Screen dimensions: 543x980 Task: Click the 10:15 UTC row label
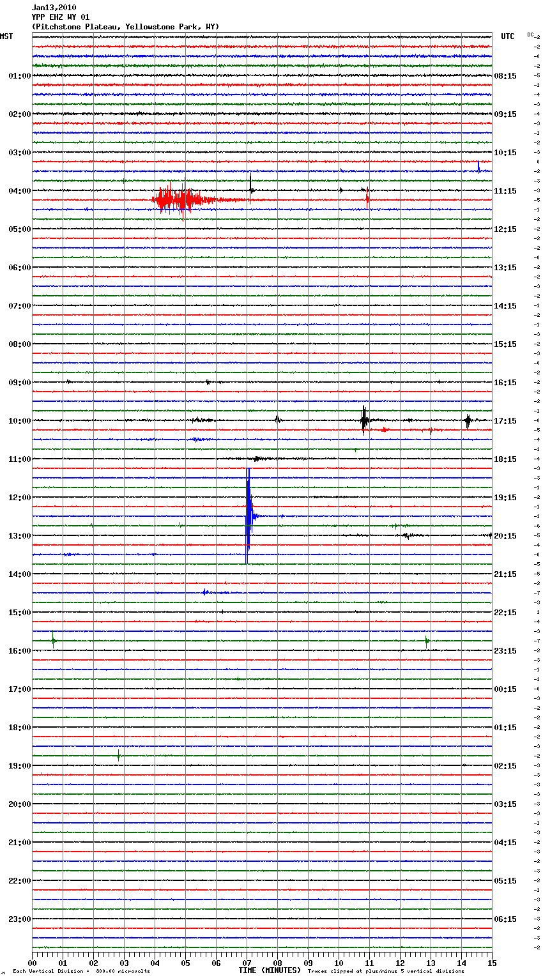coord(505,153)
